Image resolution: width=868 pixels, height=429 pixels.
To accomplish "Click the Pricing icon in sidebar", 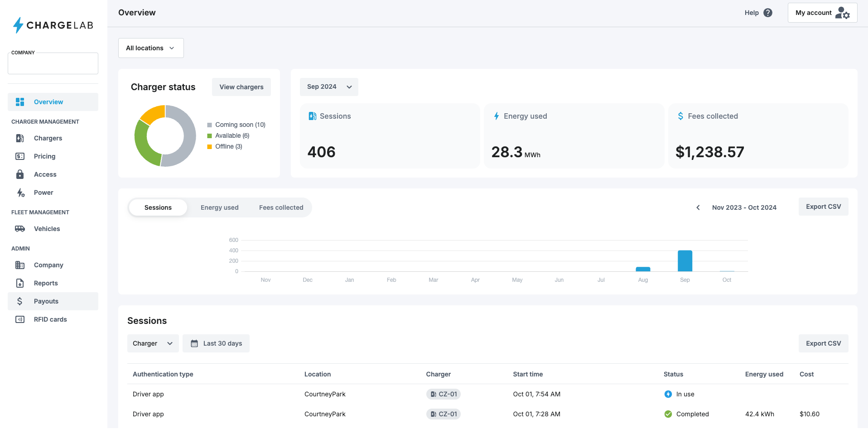I will 20,156.
